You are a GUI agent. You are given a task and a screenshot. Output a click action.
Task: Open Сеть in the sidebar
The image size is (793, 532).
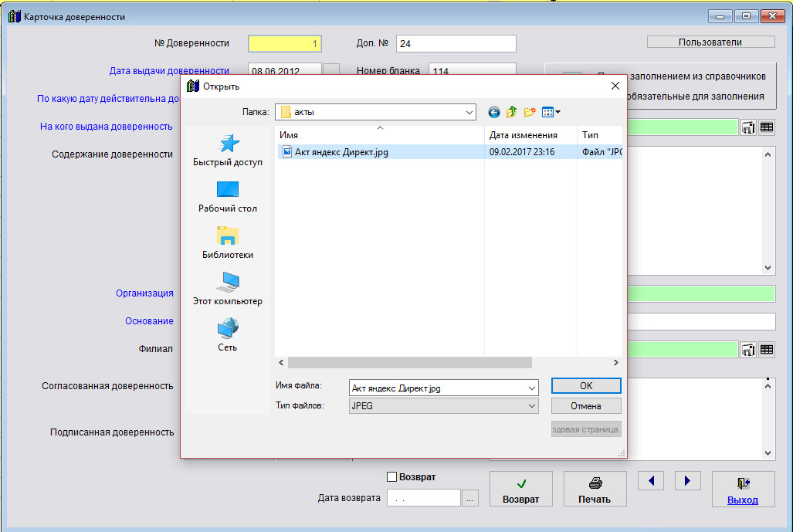228,335
